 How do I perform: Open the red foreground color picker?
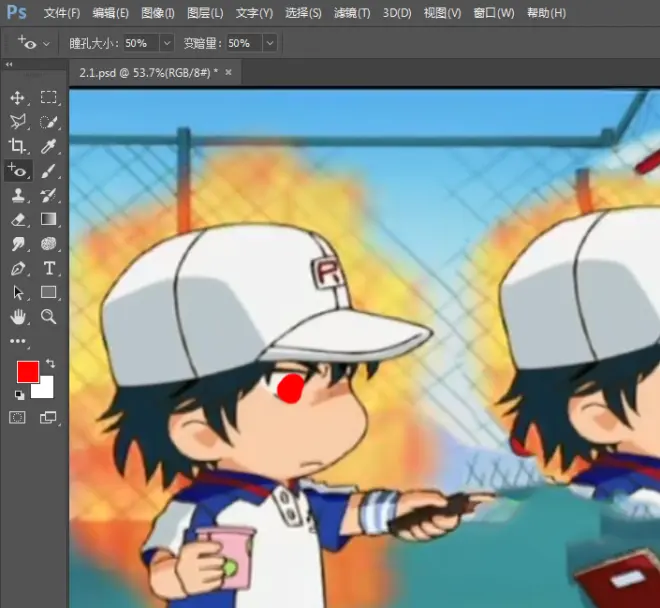[x=28, y=372]
